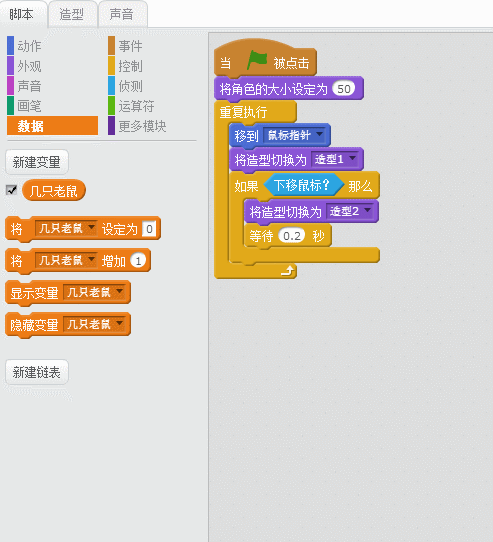Click the 新建变量 button
This screenshot has height=542, width=493.
(x=37, y=162)
